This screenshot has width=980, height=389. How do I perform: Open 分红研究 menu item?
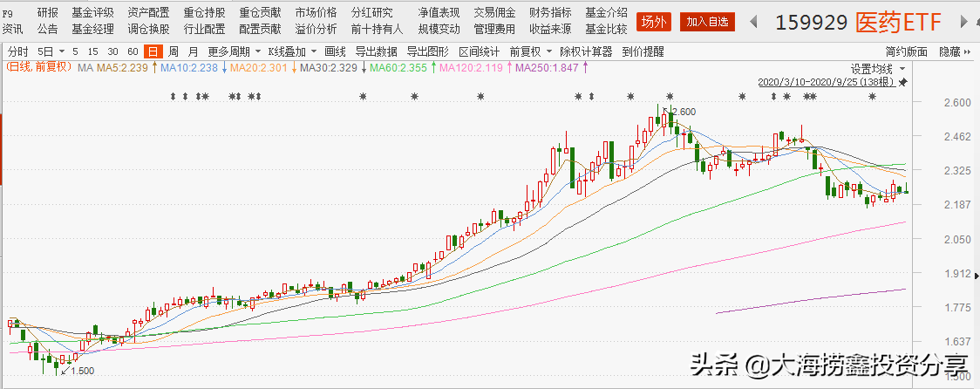(372, 12)
